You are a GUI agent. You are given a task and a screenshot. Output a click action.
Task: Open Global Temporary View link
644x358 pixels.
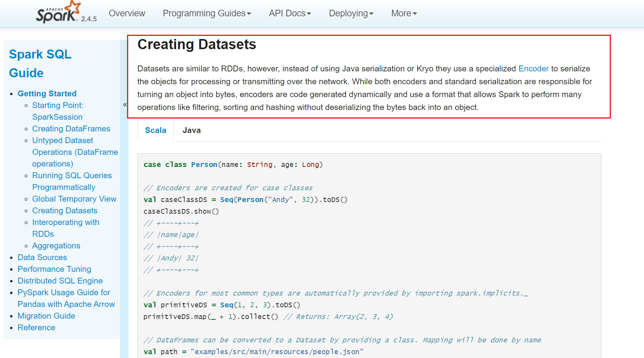coord(74,199)
